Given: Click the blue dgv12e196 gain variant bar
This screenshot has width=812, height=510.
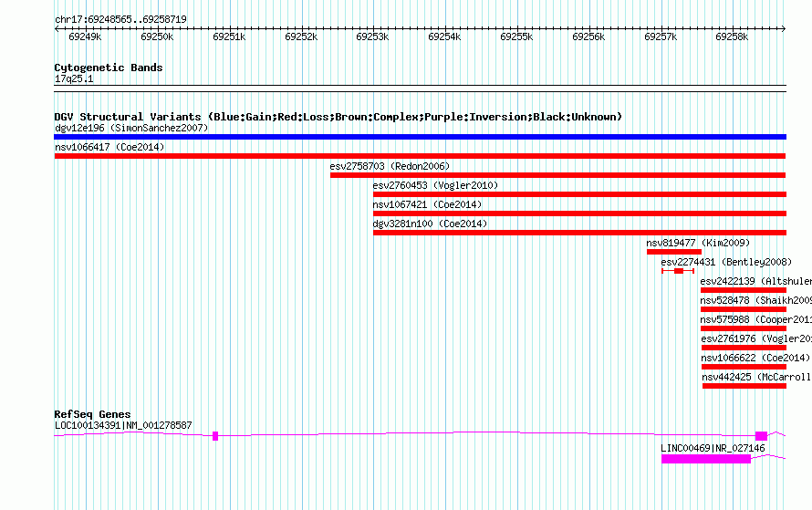Looking at the screenshot, I should click(420, 137).
